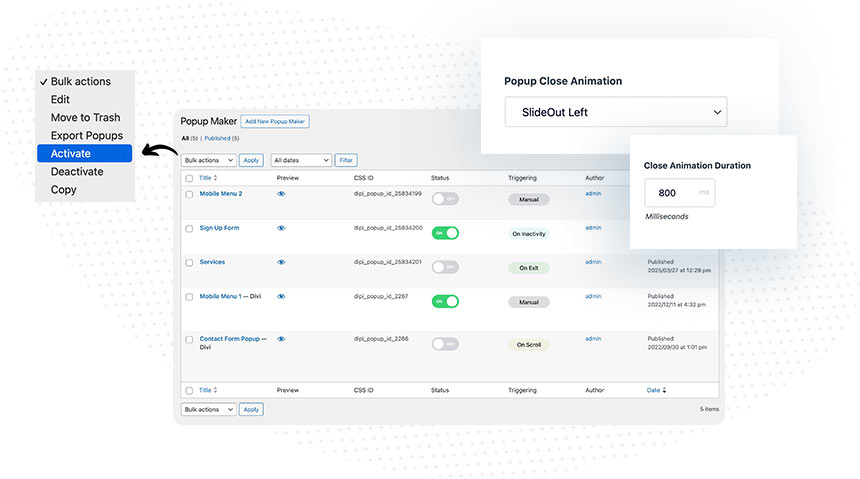Check the Sign Up Form row checkbox
860x479 pixels.
(x=189, y=229)
